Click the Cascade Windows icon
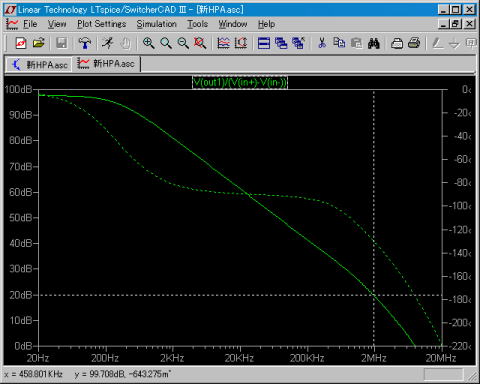This screenshot has height=384, width=480. point(281,43)
